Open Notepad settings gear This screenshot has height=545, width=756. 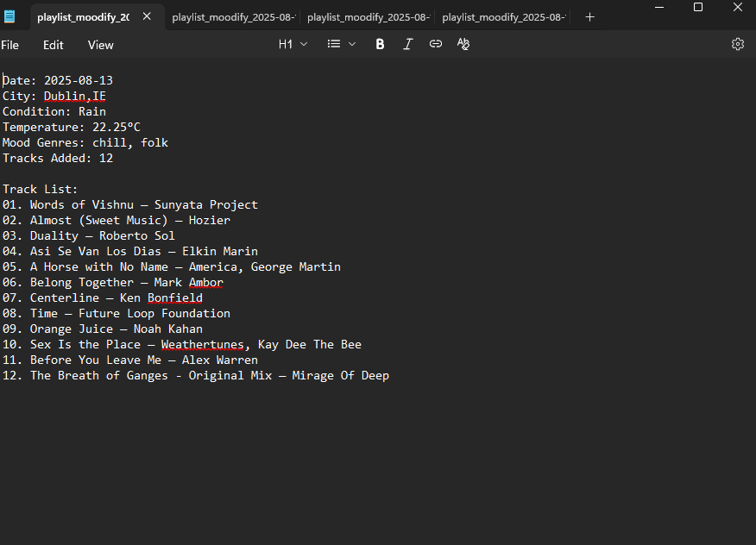[738, 44]
